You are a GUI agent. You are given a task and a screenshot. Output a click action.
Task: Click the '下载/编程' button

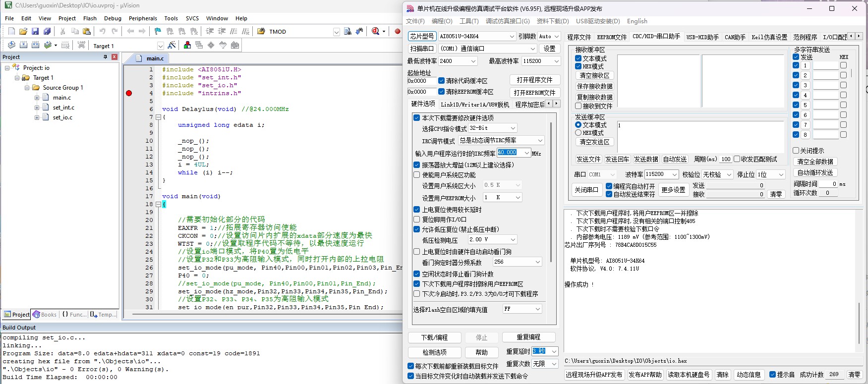(435, 337)
